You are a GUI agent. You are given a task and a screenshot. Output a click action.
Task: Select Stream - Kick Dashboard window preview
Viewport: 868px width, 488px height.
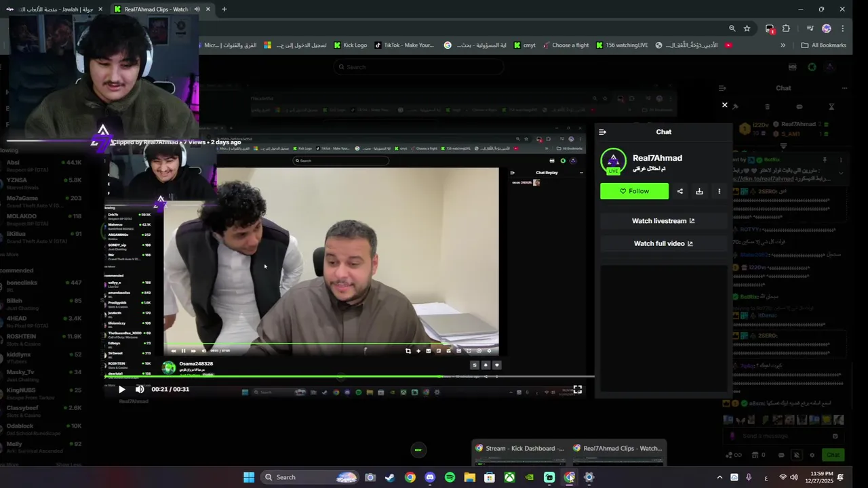tap(521, 453)
